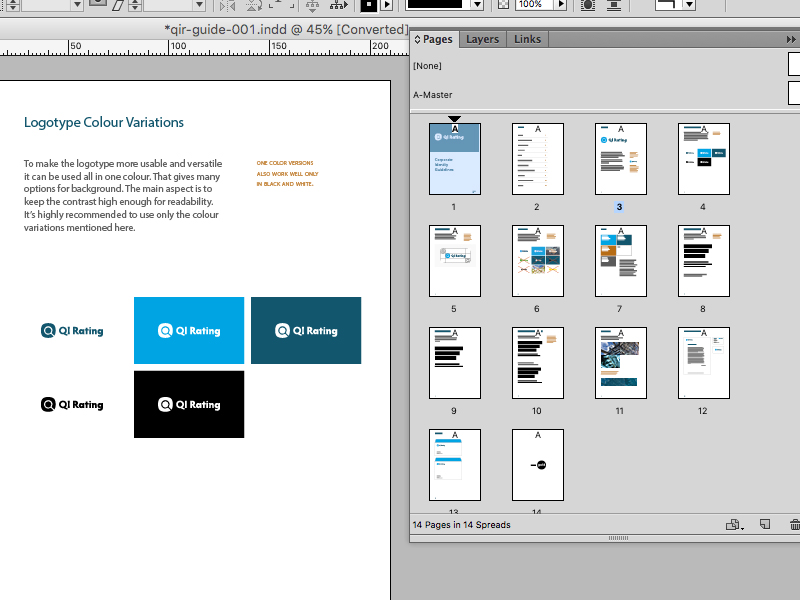Screen dimensions: 800x600
Task: Click the page 3 thumbnail
Action: tap(620, 160)
